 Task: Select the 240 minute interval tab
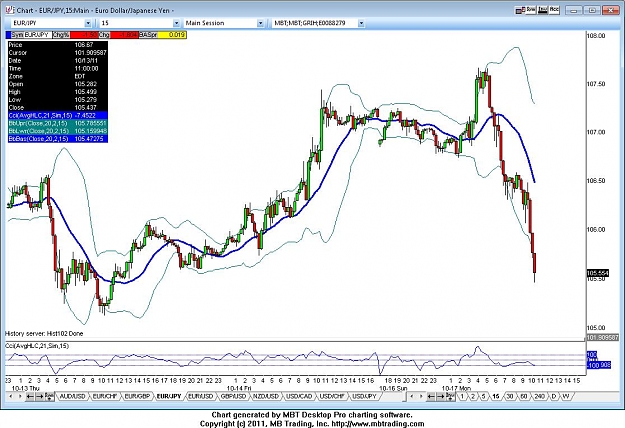point(539,397)
